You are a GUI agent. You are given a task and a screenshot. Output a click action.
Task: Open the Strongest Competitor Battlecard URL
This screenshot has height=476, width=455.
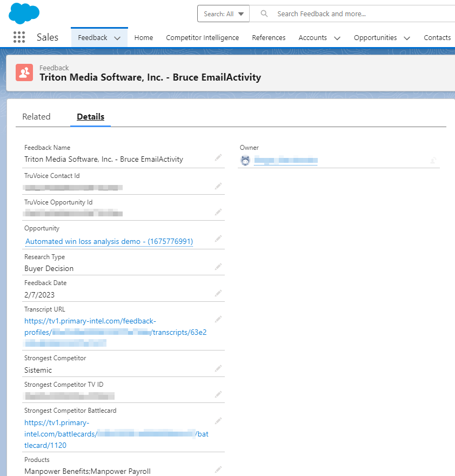click(116, 434)
